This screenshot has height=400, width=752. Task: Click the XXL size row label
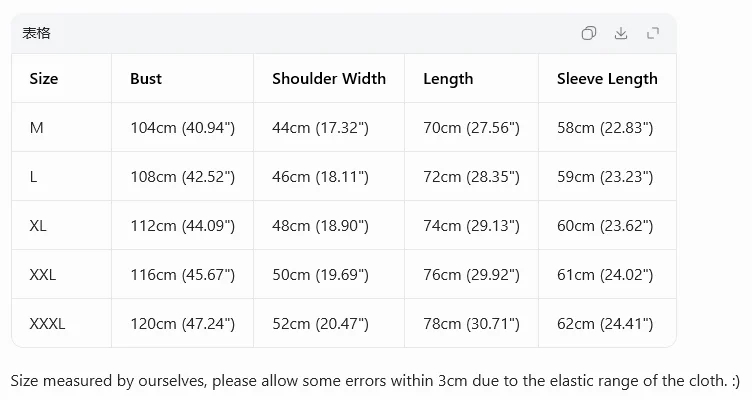tap(43, 275)
